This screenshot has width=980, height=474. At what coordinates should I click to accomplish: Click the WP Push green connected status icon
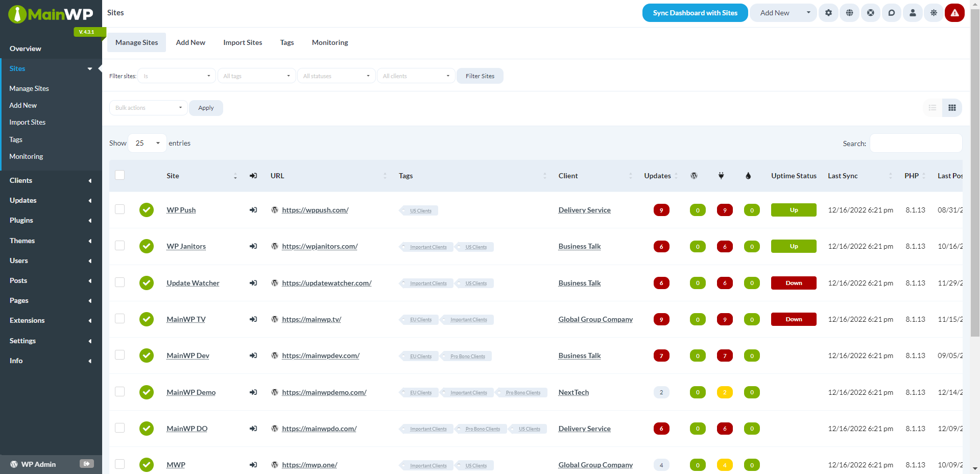tap(147, 210)
